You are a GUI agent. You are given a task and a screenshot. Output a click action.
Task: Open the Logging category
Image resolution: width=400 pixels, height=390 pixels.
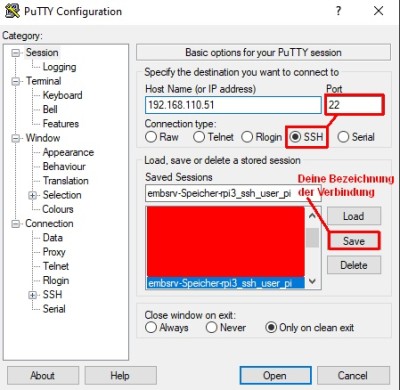(x=59, y=67)
